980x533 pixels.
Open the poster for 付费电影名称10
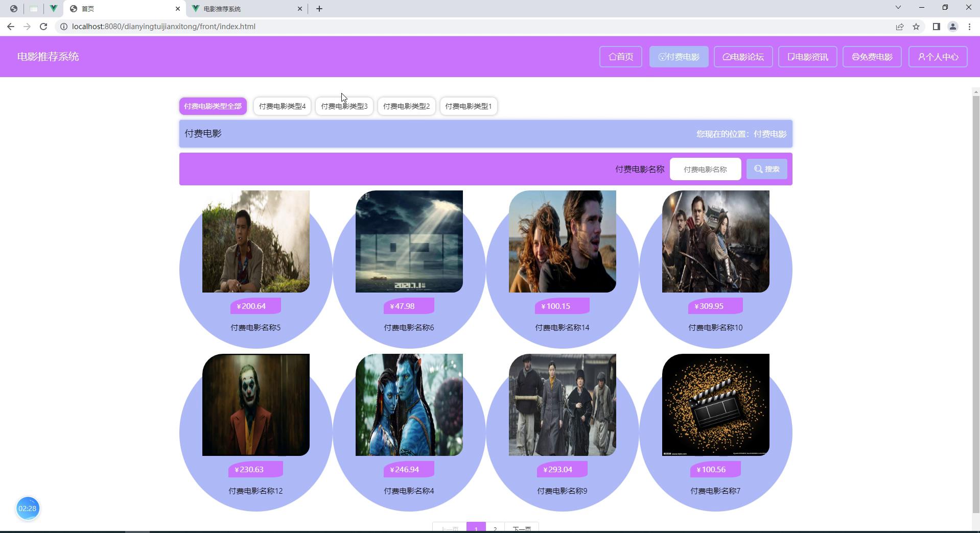(x=716, y=241)
